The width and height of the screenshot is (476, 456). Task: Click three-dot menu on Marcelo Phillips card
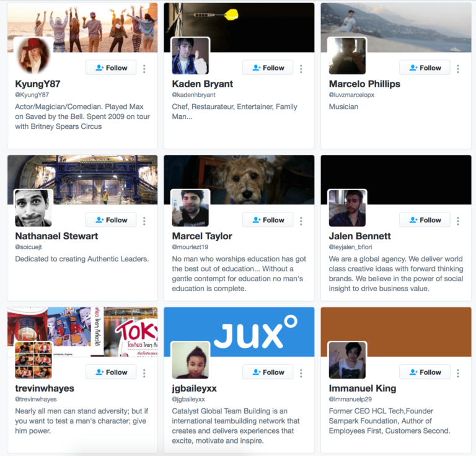click(x=458, y=69)
